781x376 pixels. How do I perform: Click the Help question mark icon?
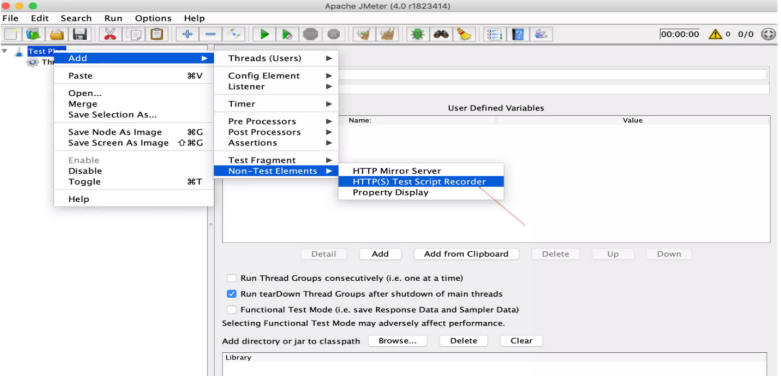(x=518, y=34)
